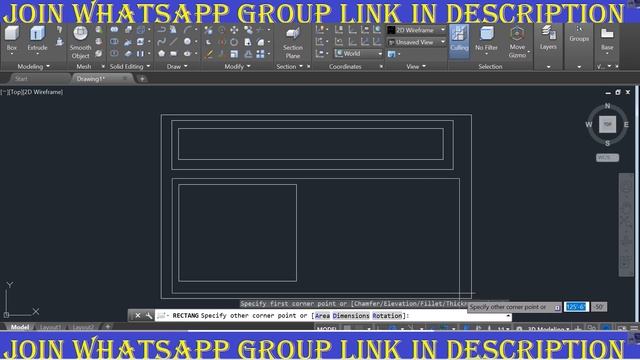Click the Move tool in Modify panel
This screenshot has width=640, height=360.
pyautogui.click(x=234, y=30)
